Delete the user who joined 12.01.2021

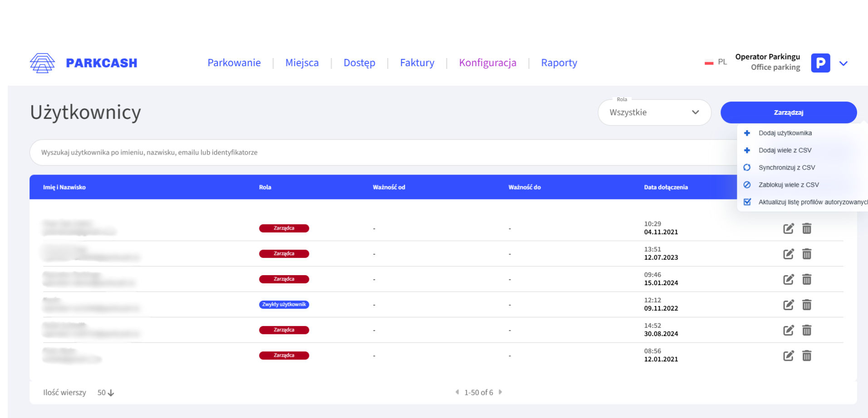806,355
